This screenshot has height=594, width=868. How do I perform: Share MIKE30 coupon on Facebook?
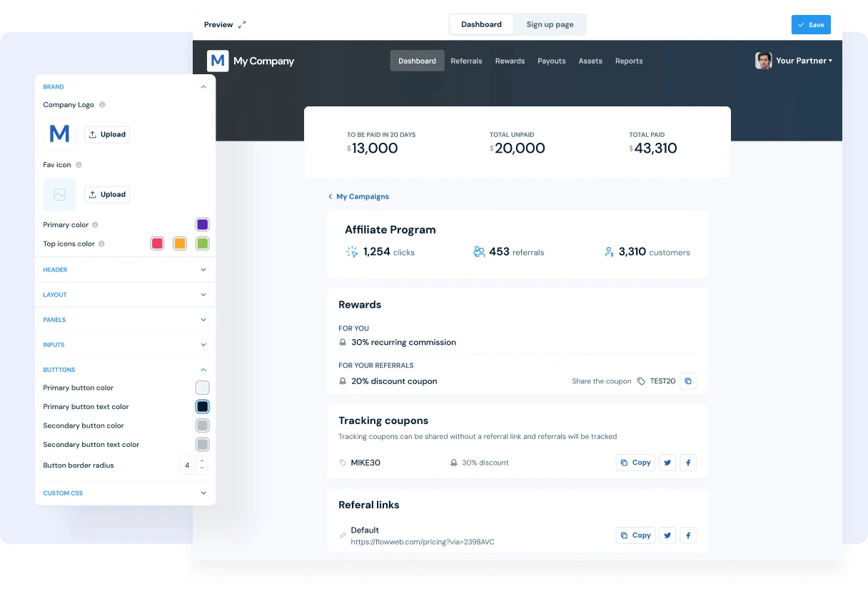click(688, 463)
